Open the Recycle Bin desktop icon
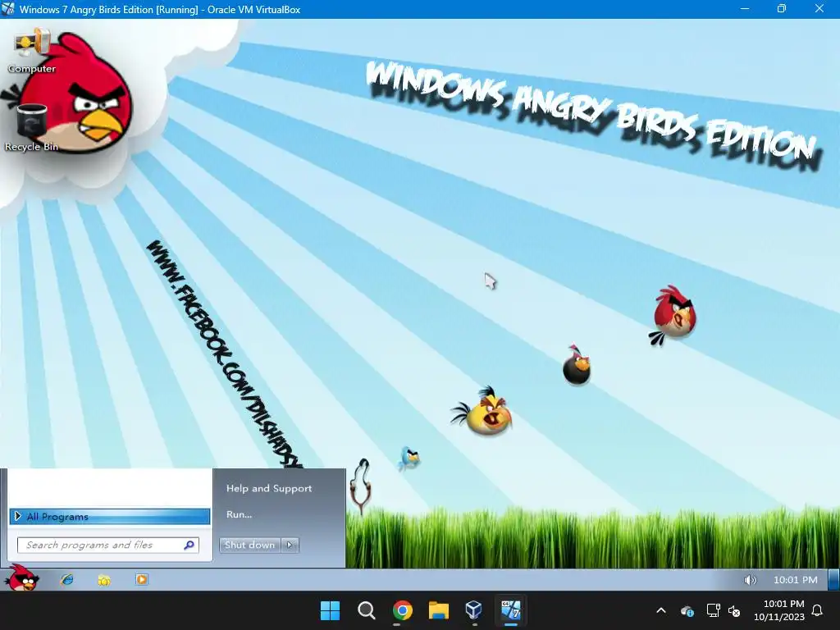 pyautogui.click(x=32, y=127)
